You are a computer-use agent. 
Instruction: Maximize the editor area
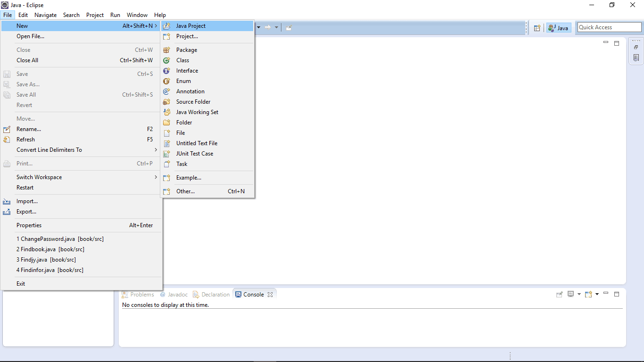click(x=617, y=43)
